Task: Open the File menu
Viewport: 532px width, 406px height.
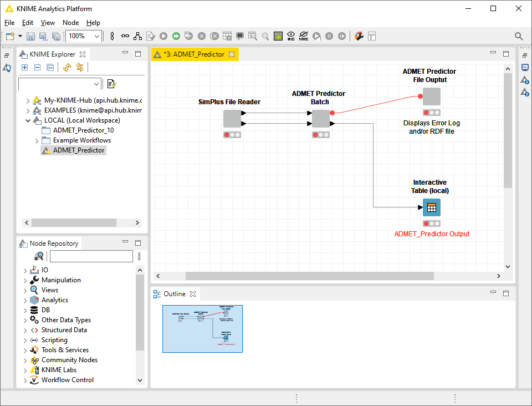Action: (x=9, y=23)
